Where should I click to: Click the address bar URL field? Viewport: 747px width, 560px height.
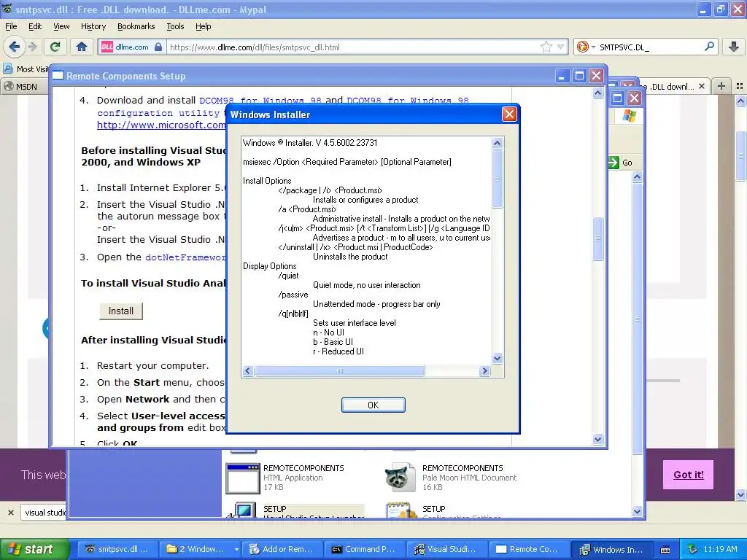click(352, 47)
